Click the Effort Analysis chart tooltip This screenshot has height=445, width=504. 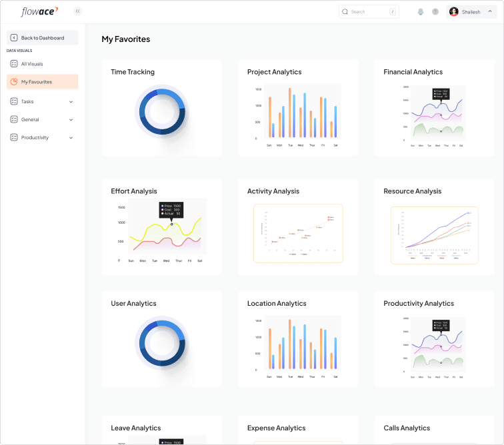(x=171, y=210)
